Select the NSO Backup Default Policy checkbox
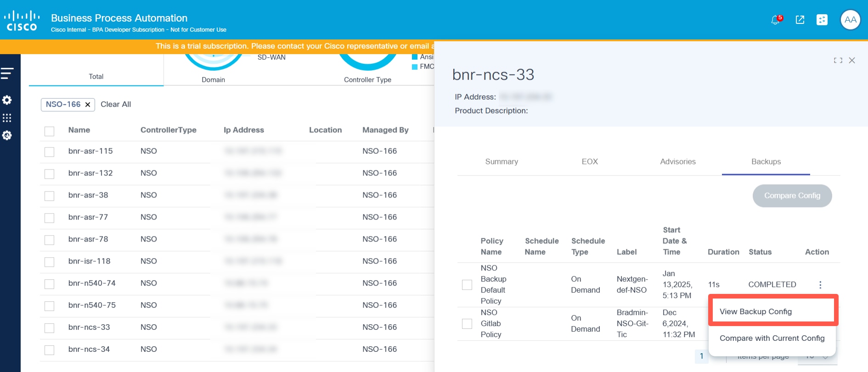 [467, 285]
